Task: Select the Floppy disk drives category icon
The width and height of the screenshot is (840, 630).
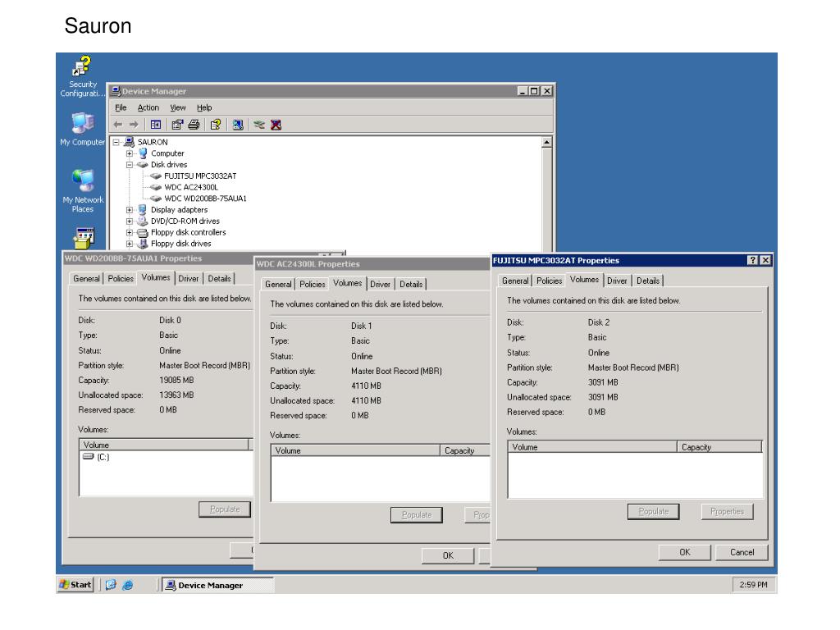Action: [143, 243]
